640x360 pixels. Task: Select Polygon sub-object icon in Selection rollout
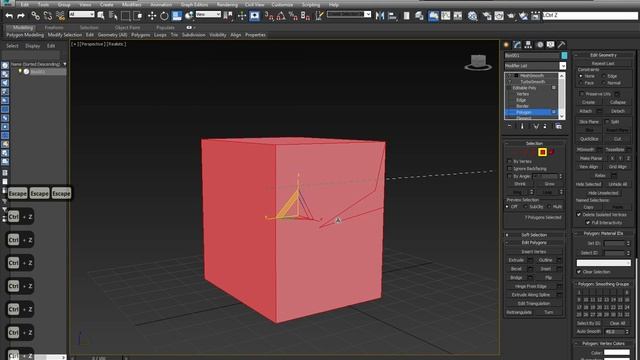coord(542,152)
